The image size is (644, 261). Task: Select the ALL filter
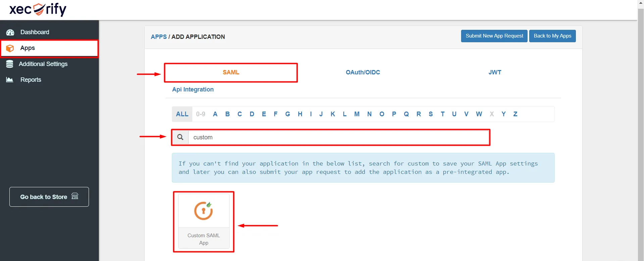182,114
